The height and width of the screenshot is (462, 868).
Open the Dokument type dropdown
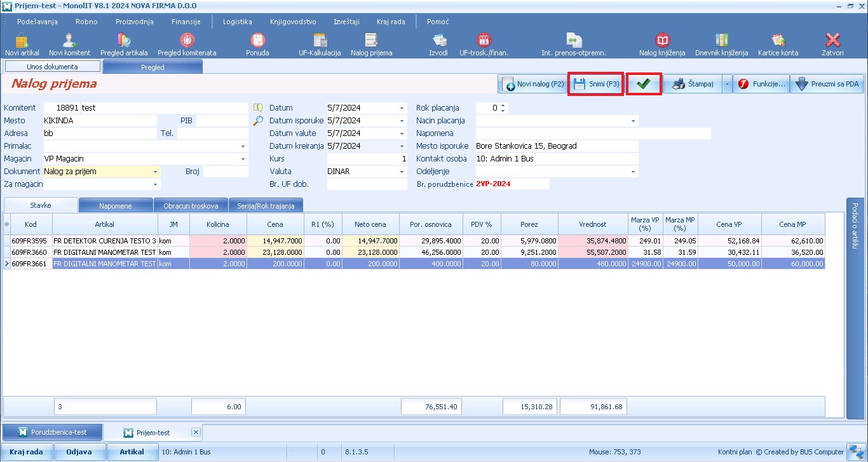pos(156,172)
